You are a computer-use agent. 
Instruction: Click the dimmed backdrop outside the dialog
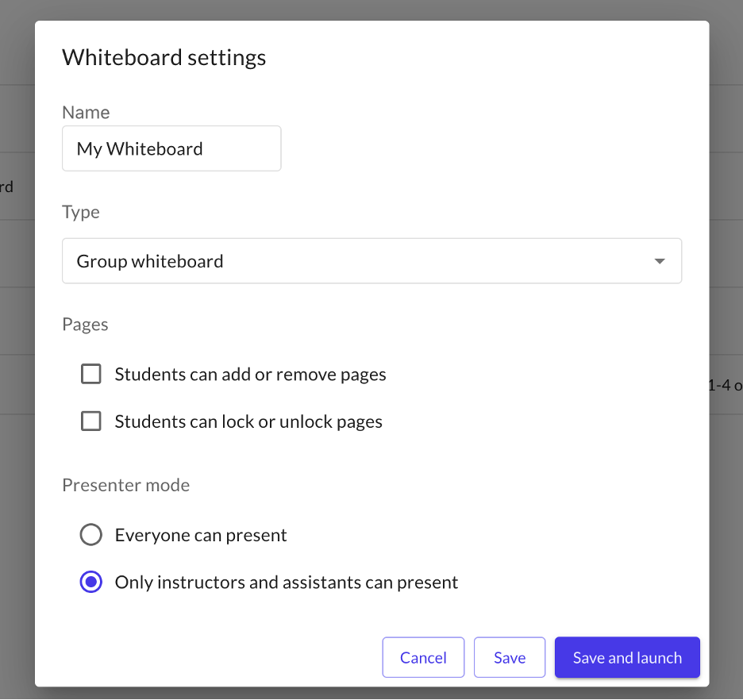tap(726, 516)
